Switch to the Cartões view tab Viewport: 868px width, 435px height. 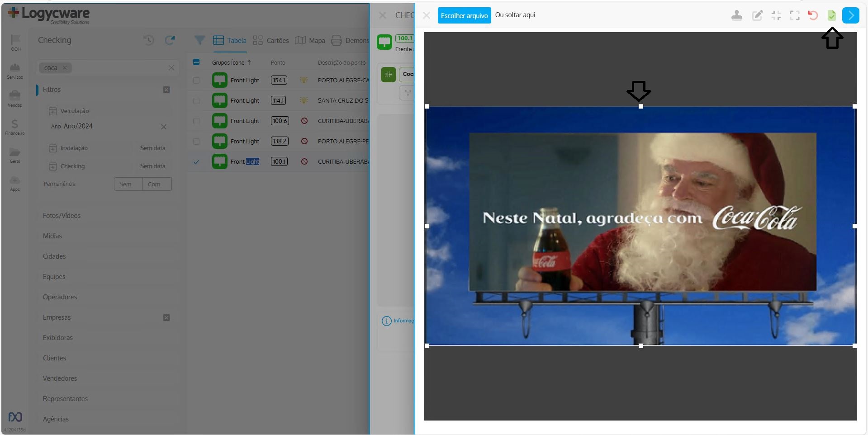[x=270, y=40]
